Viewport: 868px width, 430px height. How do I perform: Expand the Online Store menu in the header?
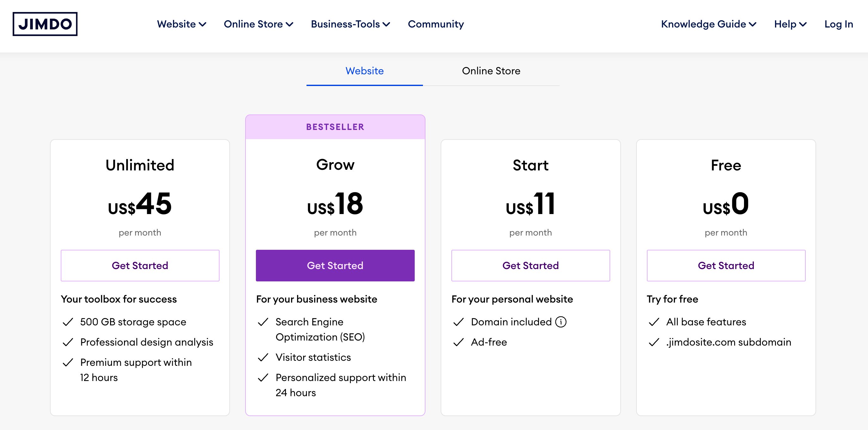pyautogui.click(x=258, y=24)
